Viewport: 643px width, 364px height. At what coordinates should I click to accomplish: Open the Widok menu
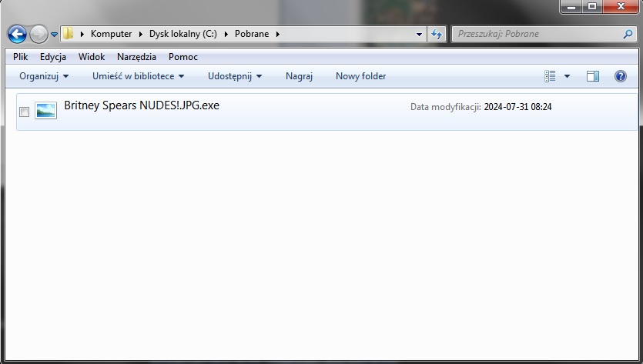pos(92,57)
